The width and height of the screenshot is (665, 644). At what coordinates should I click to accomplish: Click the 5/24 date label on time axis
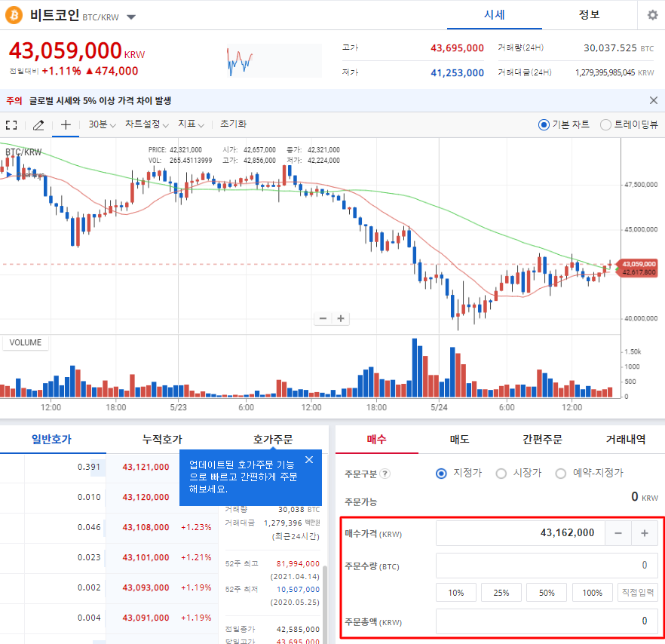(x=439, y=407)
